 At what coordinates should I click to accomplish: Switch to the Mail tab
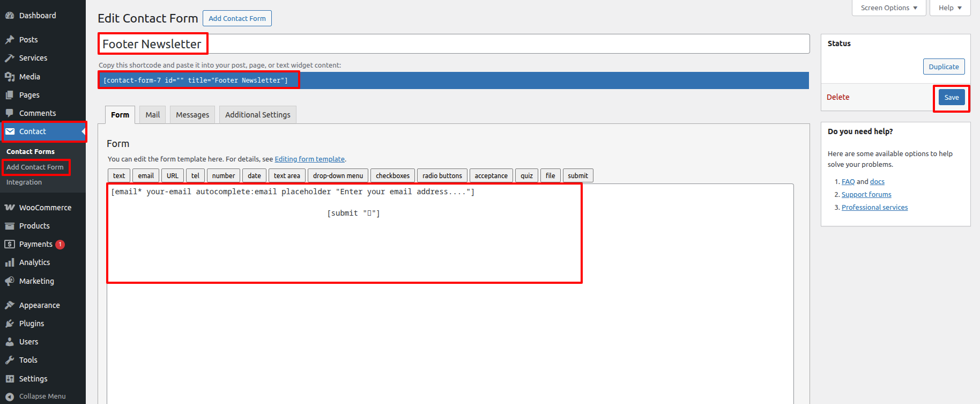(x=153, y=115)
